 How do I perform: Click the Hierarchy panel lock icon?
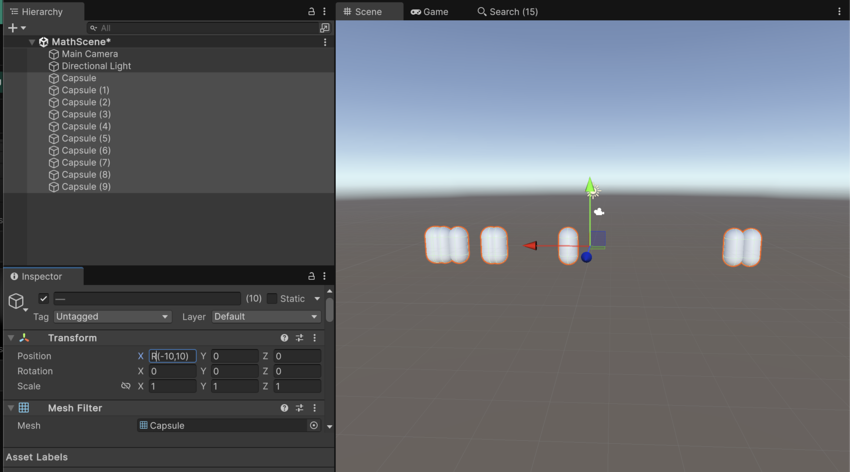[x=311, y=12]
